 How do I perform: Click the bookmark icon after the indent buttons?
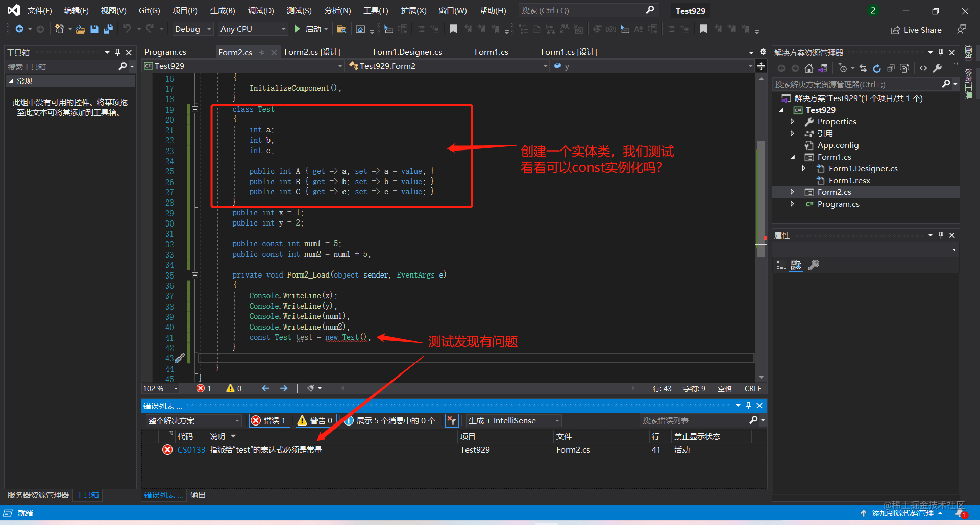pyautogui.click(x=453, y=29)
